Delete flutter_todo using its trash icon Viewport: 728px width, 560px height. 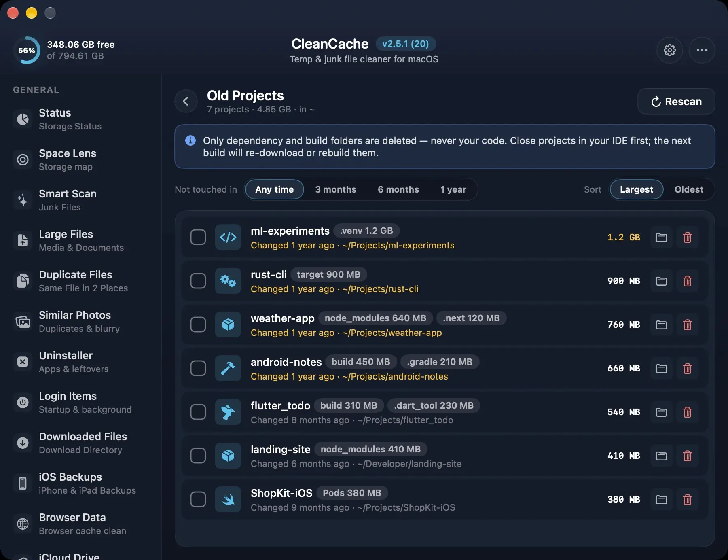point(687,412)
